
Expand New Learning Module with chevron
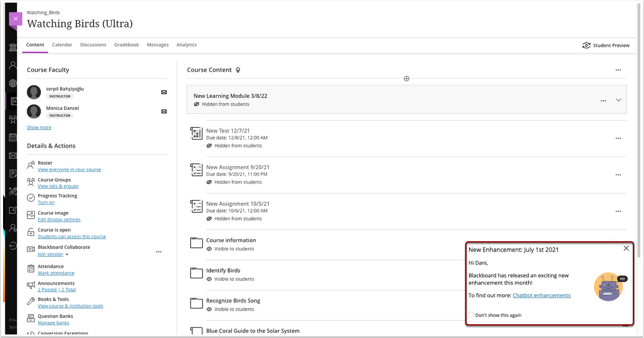pos(618,100)
